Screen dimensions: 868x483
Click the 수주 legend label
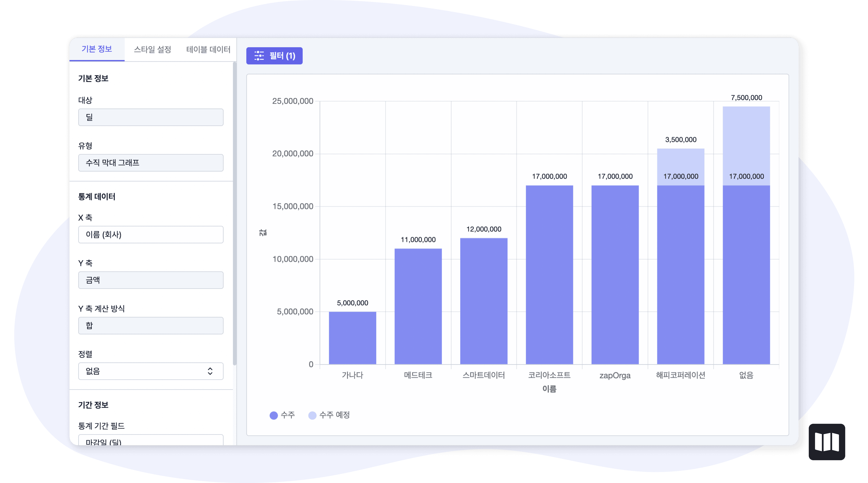pyautogui.click(x=288, y=415)
